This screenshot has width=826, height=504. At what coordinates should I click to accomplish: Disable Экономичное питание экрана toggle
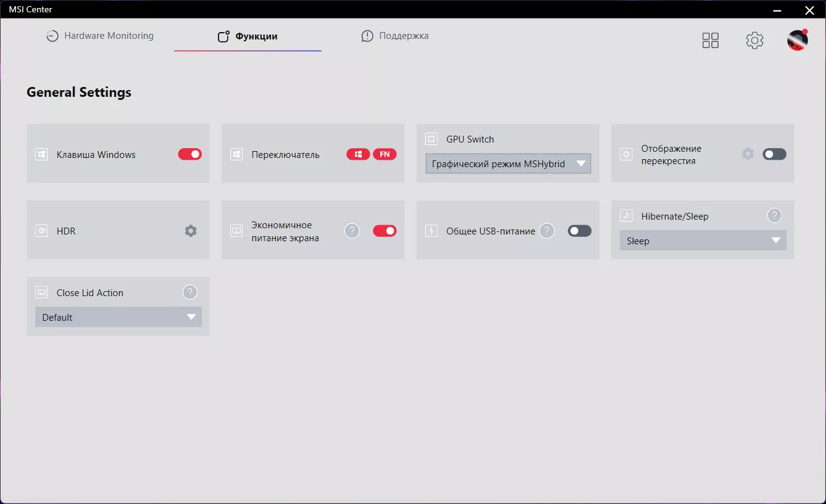[385, 231]
